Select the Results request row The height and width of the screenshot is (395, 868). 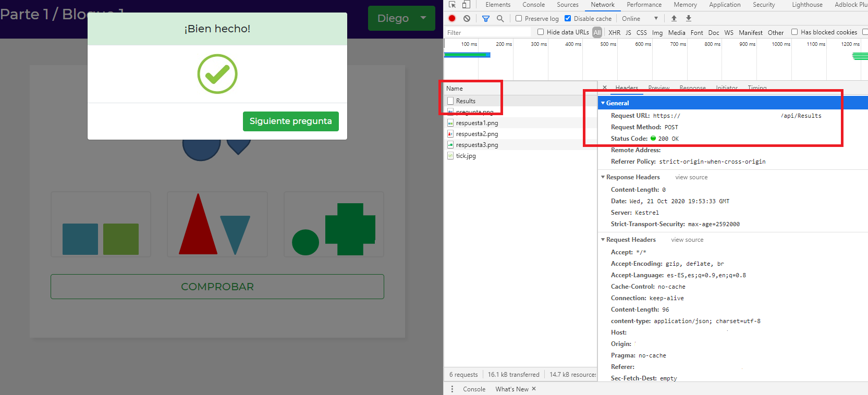(x=520, y=101)
